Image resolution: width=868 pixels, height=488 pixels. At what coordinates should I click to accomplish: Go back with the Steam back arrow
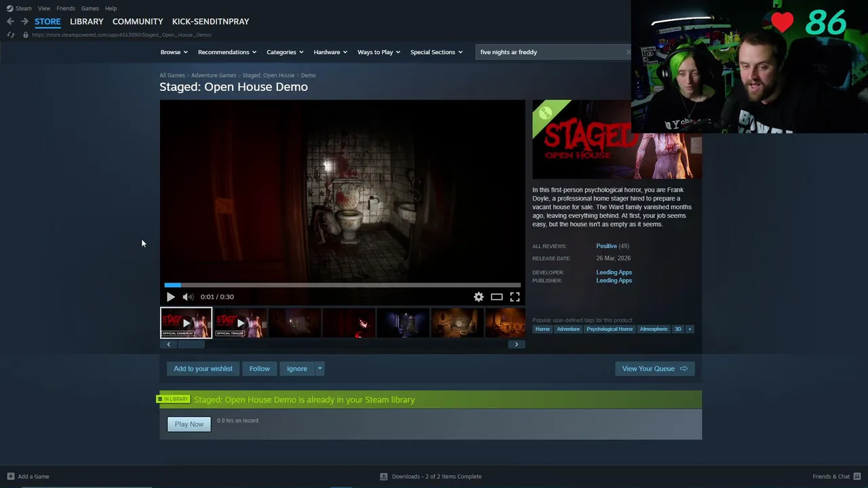click(10, 22)
